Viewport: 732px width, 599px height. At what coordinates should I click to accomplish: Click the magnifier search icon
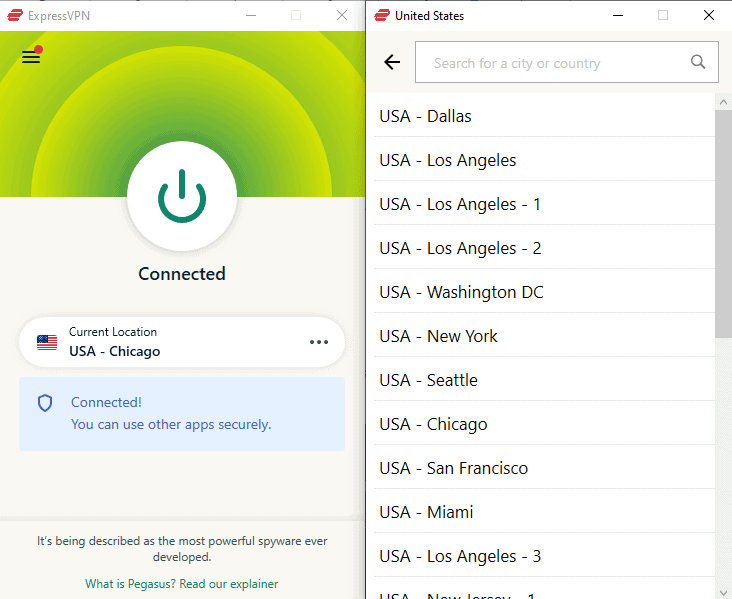coord(698,62)
